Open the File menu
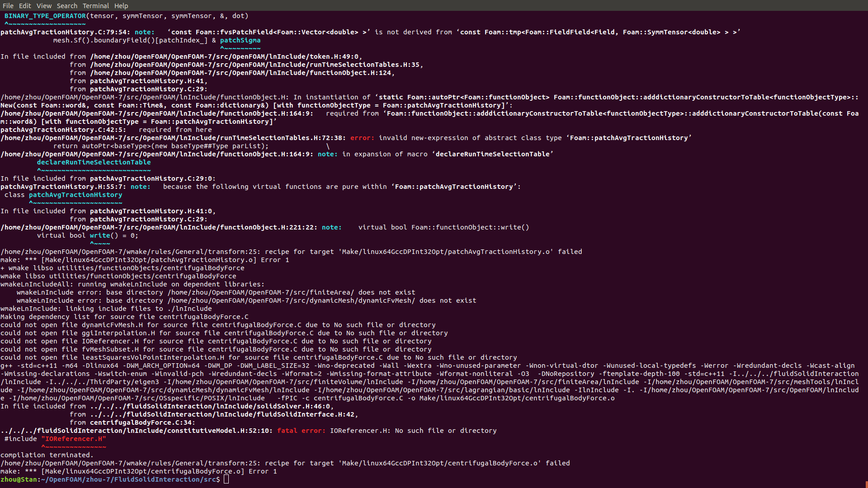868x488 pixels. pyautogui.click(x=8, y=6)
